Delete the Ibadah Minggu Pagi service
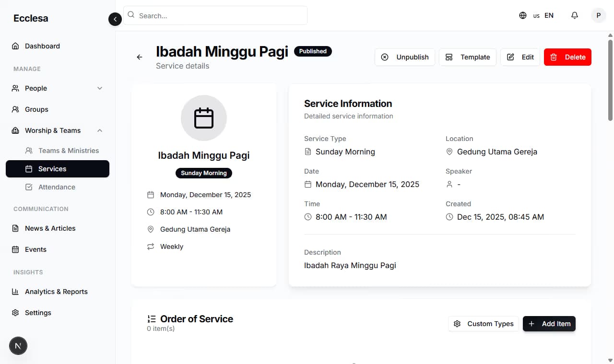 point(567,57)
